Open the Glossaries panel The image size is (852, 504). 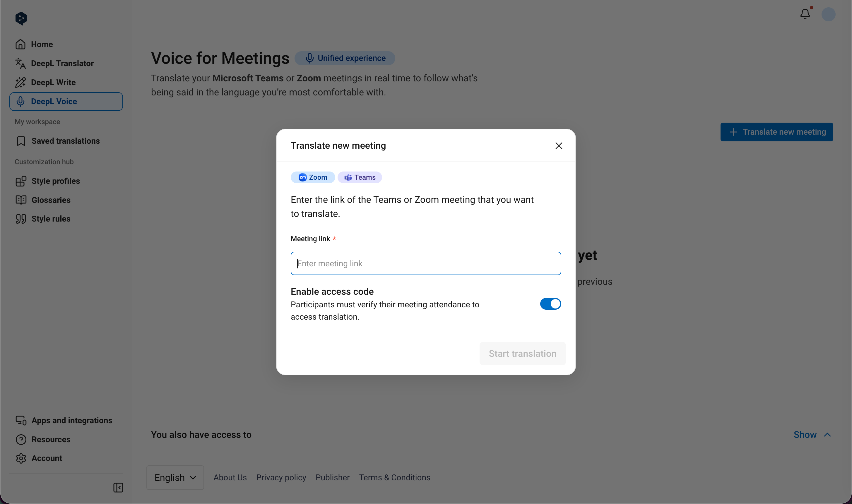[x=51, y=200]
